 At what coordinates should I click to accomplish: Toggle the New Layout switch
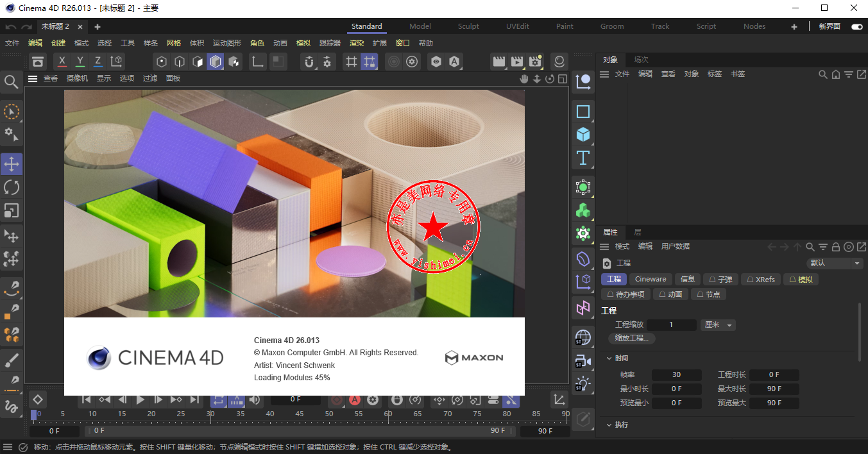pyautogui.click(x=857, y=27)
